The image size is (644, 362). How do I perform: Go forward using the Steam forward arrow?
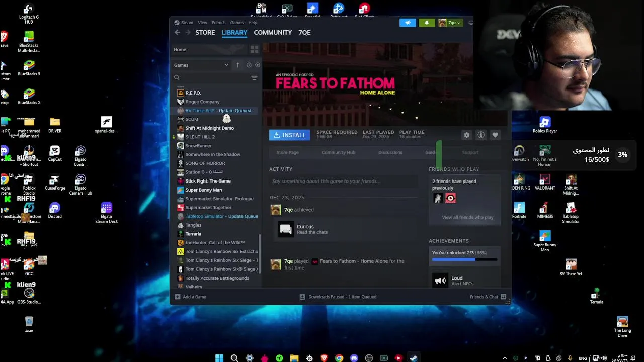tap(188, 32)
